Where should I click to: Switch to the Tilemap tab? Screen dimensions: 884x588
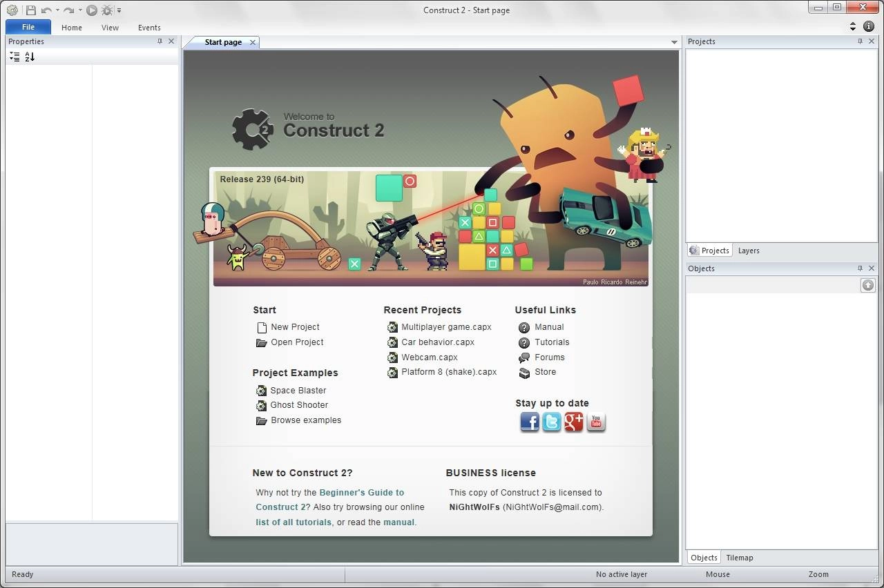click(740, 558)
